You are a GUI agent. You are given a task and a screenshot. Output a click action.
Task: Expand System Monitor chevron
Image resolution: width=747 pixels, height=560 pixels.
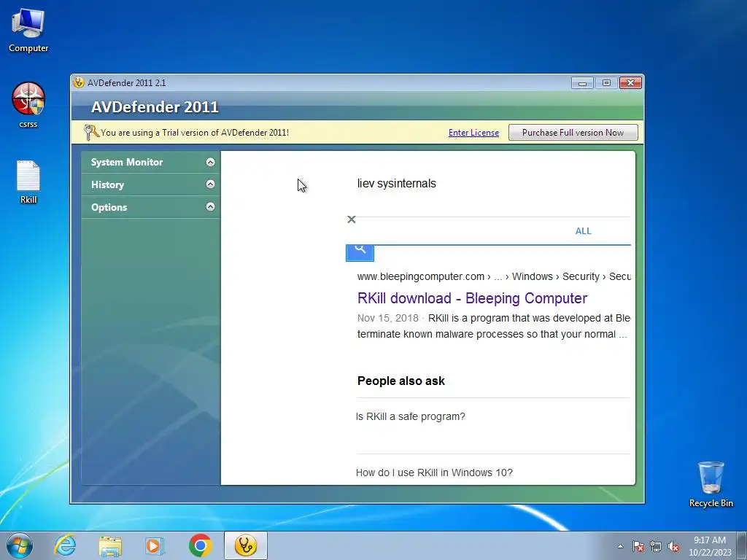210,163
